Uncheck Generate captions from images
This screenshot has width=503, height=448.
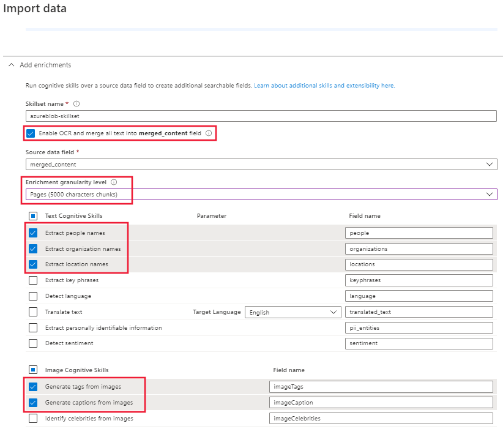click(33, 403)
